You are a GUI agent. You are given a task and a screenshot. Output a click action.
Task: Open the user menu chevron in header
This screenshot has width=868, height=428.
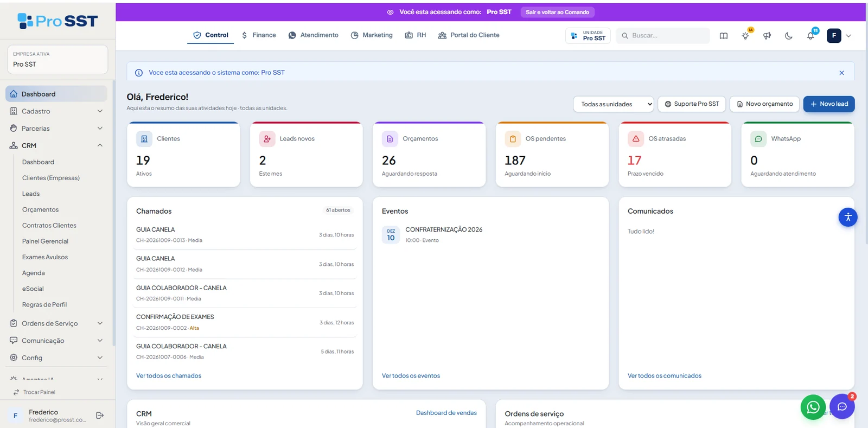coord(848,36)
